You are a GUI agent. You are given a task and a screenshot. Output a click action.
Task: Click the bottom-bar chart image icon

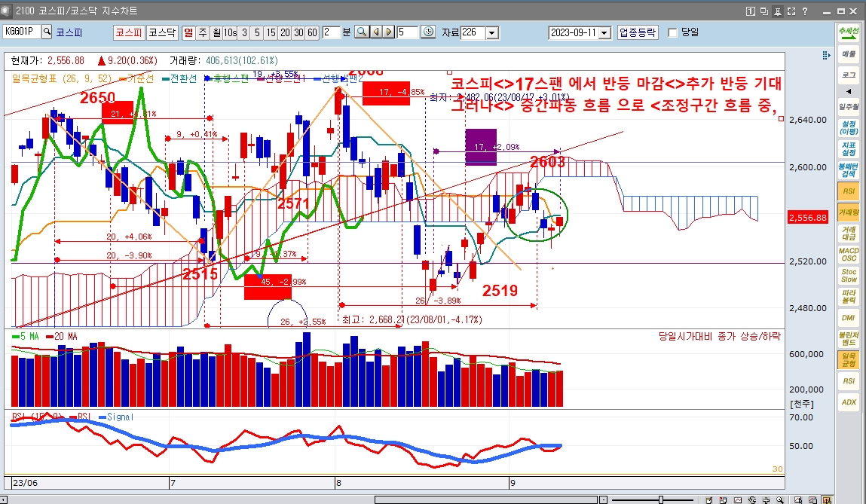(738, 499)
